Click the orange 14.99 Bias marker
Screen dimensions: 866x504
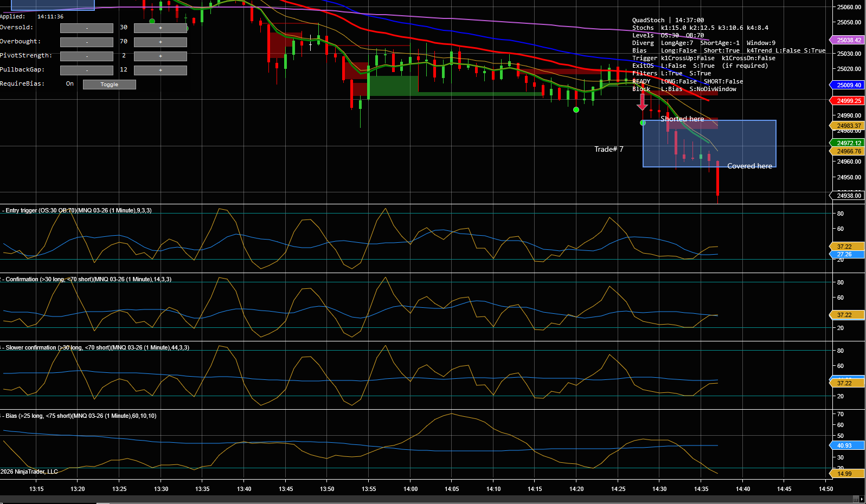click(848, 474)
